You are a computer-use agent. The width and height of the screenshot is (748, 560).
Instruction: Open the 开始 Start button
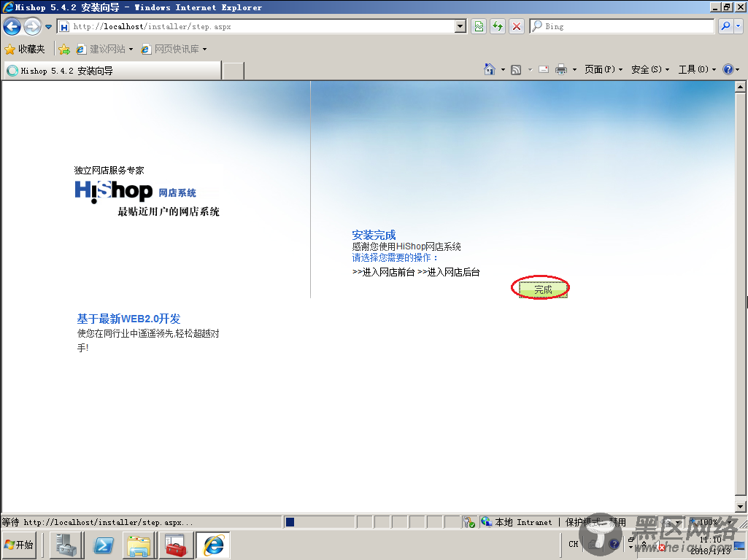(x=19, y=545)
